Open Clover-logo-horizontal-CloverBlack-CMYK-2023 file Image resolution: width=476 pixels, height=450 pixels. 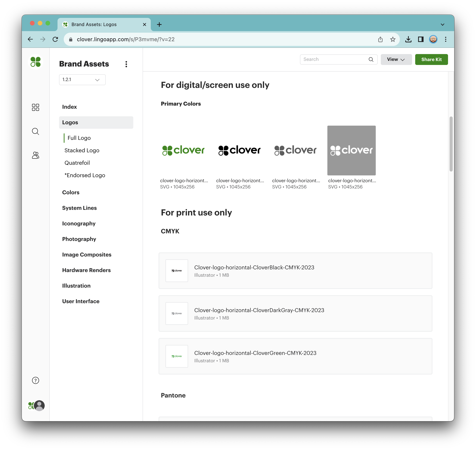click(x=295, y=271)
